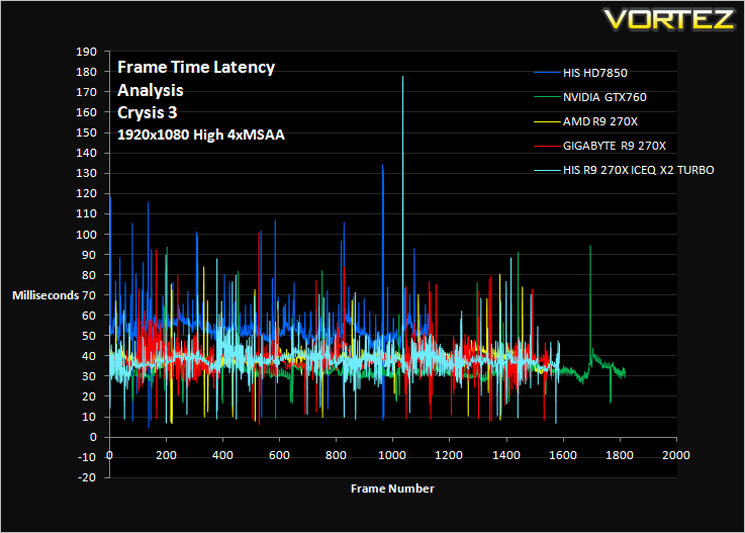Screen dimensions: 745x533
Task: Select the GIGABYTE R9 270X legend label
Action: click(x=614, y=146)
